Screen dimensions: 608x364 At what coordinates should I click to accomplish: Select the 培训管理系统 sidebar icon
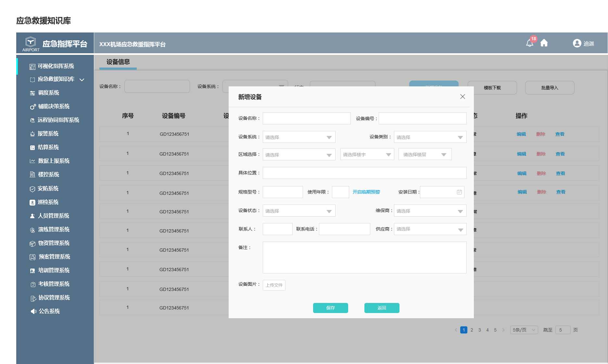[x=32, y=271]
